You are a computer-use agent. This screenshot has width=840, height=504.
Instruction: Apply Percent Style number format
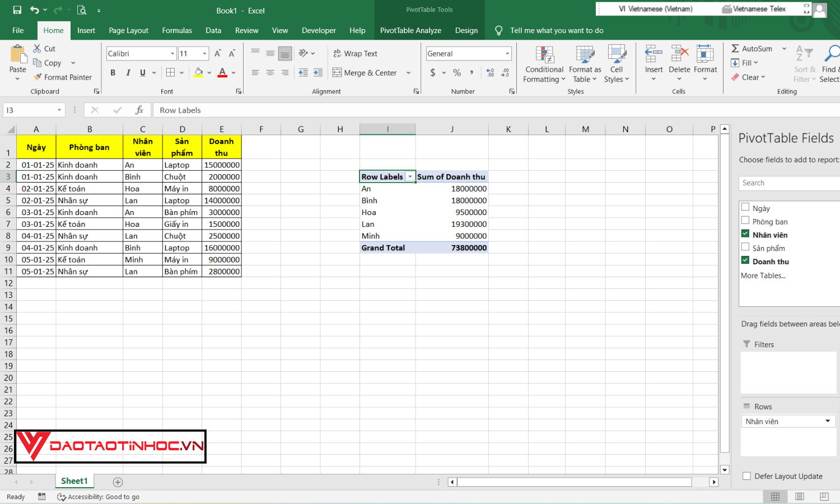(456, 72)
